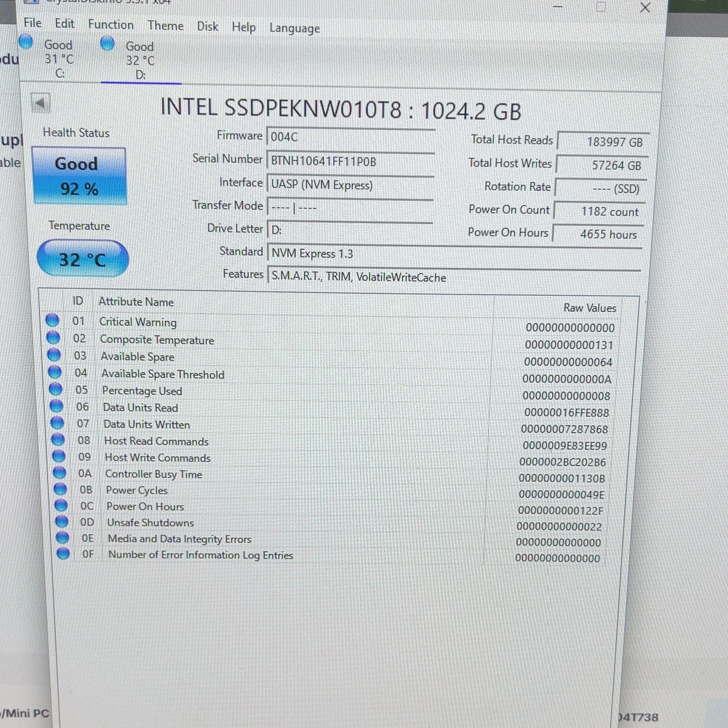Image resolution: width=728 pixels, height=728 pixels.
Task: Click the ID column header
Action: pyautogui.click(x=78, y=301)
